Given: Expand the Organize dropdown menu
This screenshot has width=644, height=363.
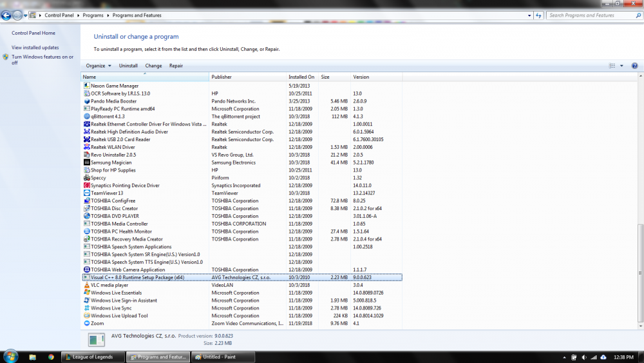Looking at the screenshot, I should pyautogui.click(x=99, y=66).
